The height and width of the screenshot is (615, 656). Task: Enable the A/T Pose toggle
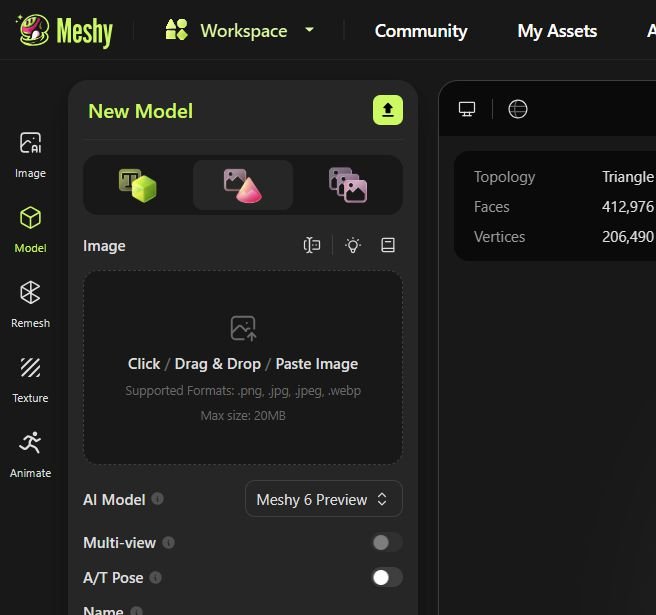tap(386, 577)
